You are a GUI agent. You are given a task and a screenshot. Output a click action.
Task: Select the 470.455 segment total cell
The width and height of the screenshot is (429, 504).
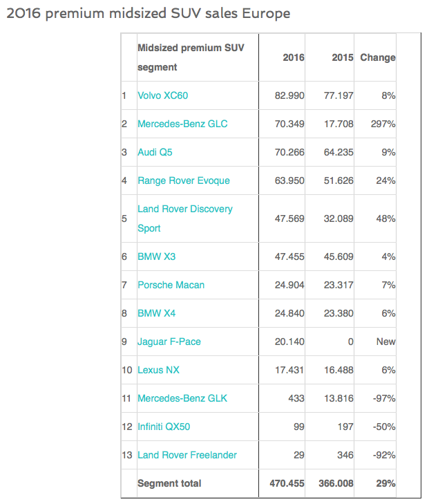click(x=287, y=483)
